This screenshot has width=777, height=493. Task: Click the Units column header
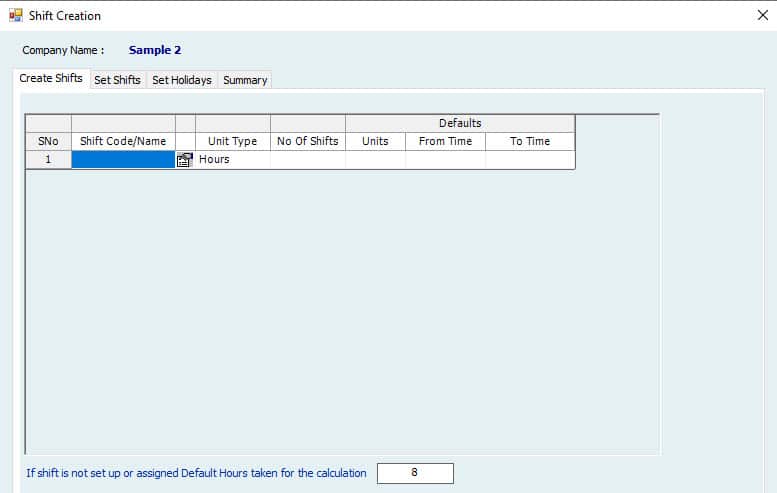pyautogui.click(x=376, y=141)
